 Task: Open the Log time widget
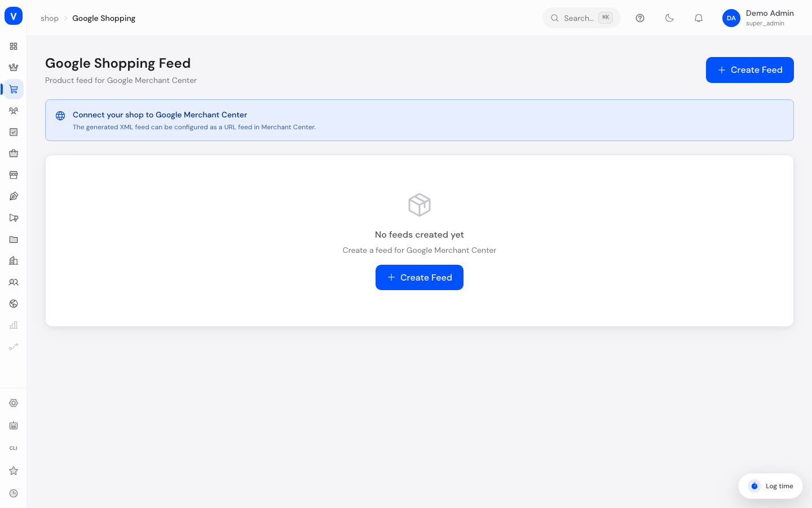(770, 486)
